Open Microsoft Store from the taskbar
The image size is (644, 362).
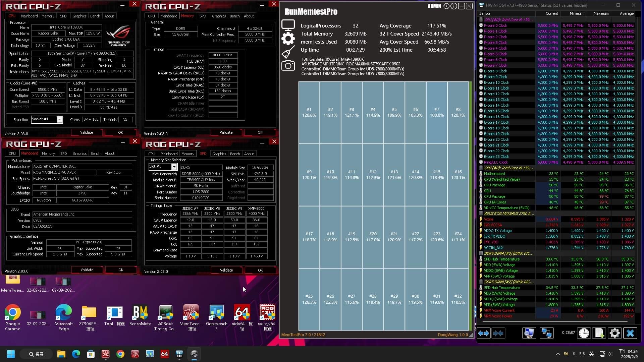tap(91, 354)
